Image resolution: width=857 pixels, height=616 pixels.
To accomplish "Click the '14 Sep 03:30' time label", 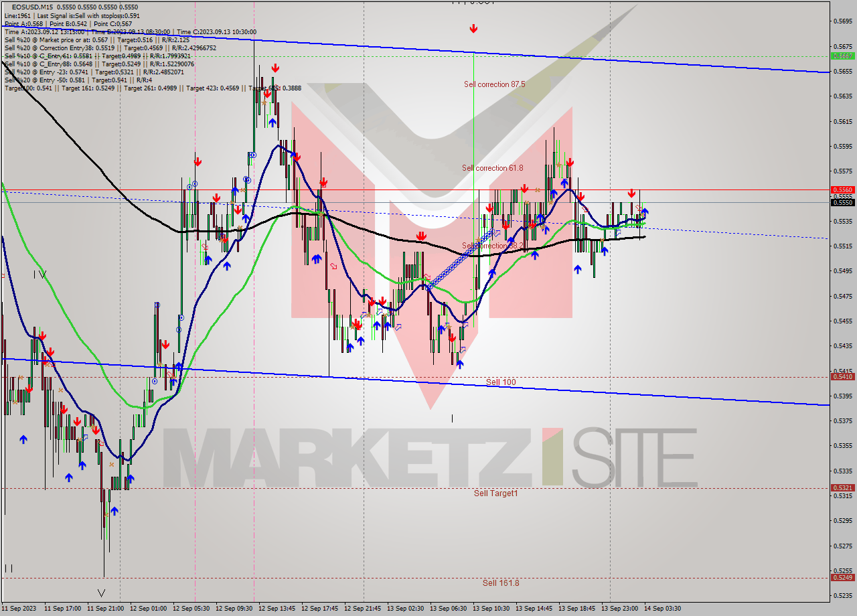I will click(x=663, y=609).
